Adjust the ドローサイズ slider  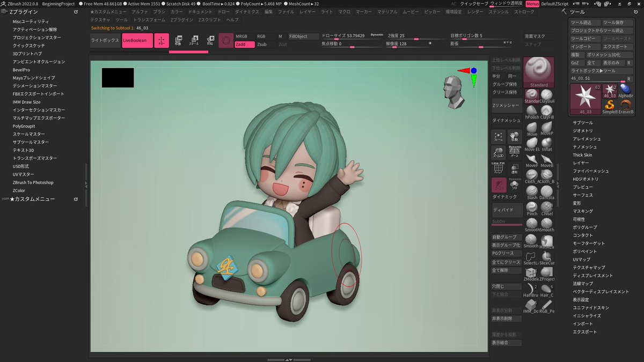pos(352,36)
